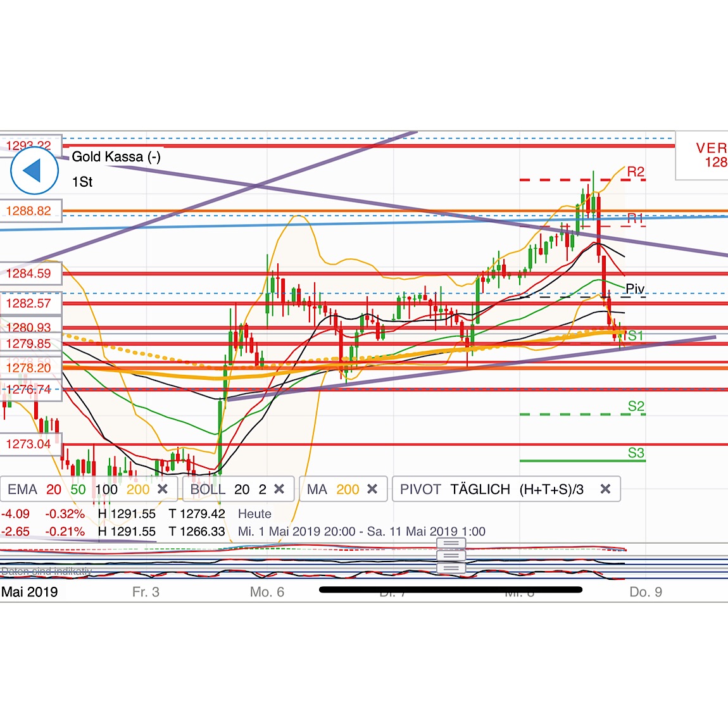Open the bottom lower indicator panel hamburger icon
The image size is (728, 728).
[x=451, y=567]
